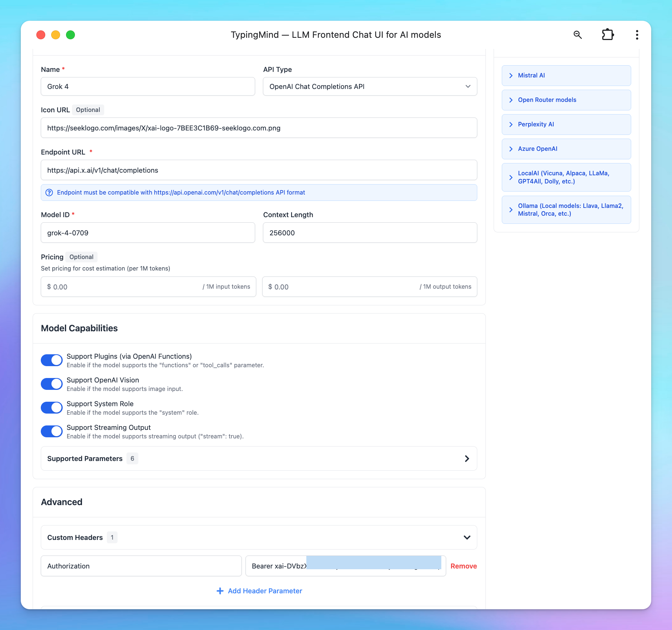This screenshot has width=672, height=630.
Task: Expand the Perplexity AI preset
Action: 566,125
